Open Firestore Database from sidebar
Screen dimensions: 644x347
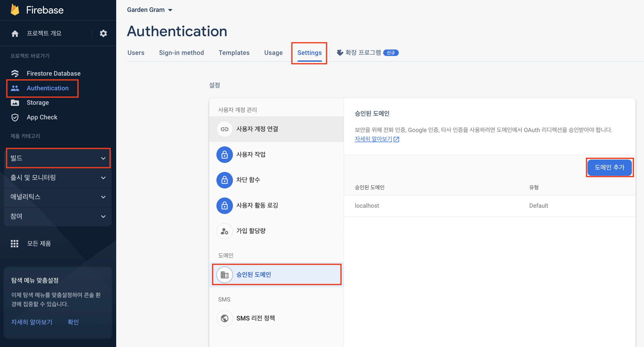(x=53, y=73)
